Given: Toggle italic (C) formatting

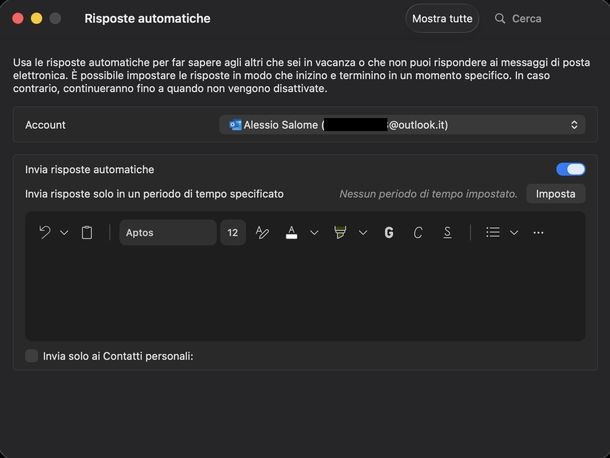Looking at the screenshot, I should coord(418,233).
